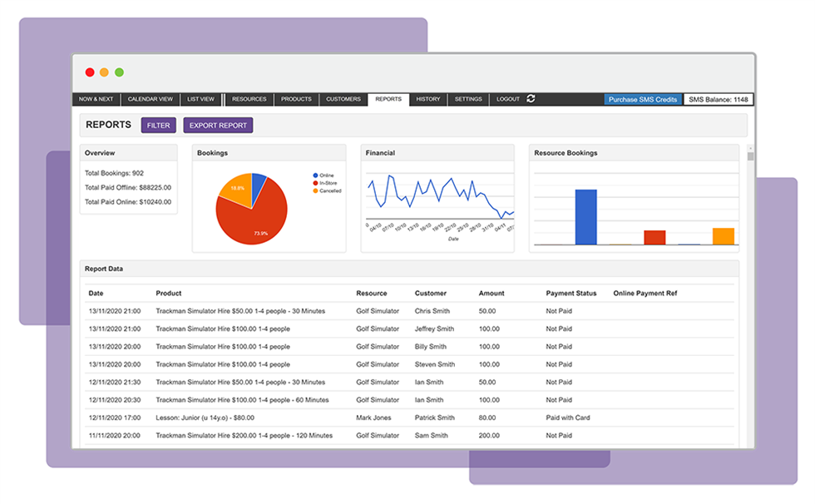Open the Products tab
The width and height of the screenshot is (815, 504).
[x=296, y=99]
